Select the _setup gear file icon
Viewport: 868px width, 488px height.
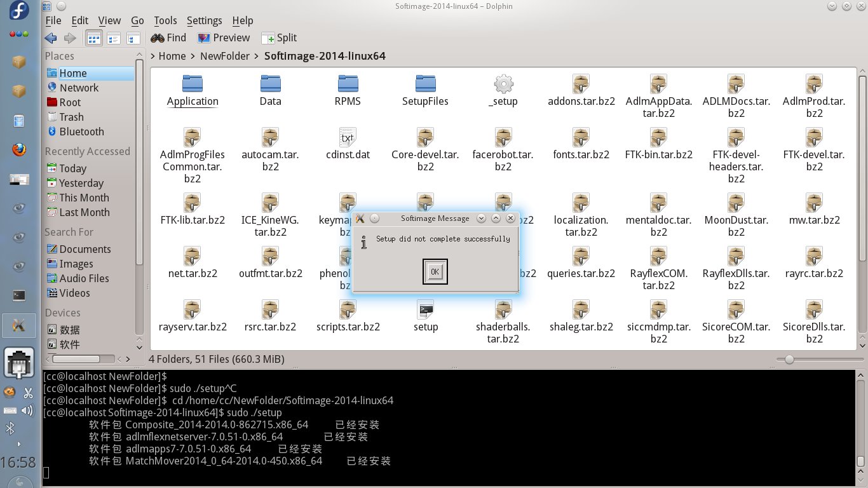(503, 83)
